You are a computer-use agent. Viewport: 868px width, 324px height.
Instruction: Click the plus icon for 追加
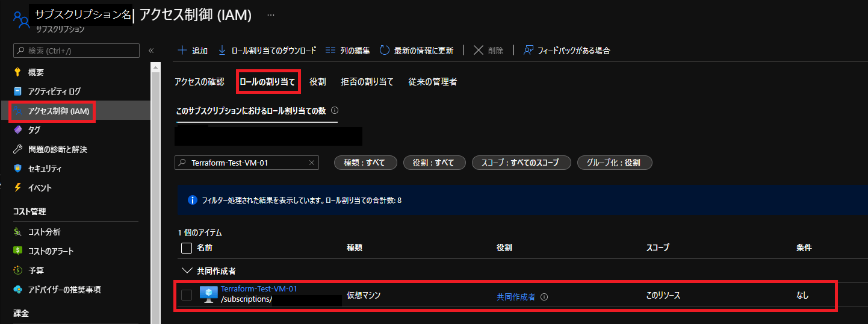182,51
